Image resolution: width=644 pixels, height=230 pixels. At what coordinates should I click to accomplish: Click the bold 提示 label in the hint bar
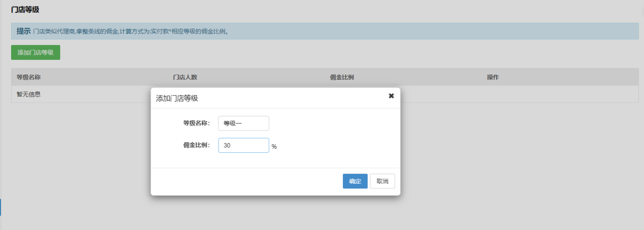pos(23,31)
